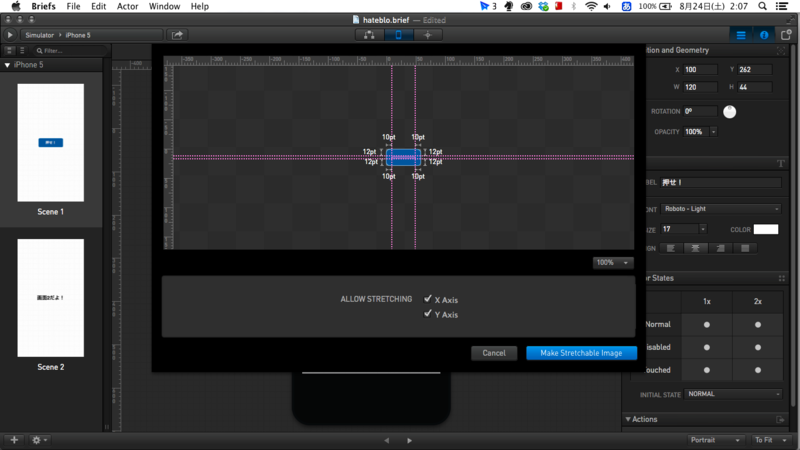The width and height of the screenshot is (800, 450).
Task: Select the Scene 2 thumbnail
Action: click(51, 298)
